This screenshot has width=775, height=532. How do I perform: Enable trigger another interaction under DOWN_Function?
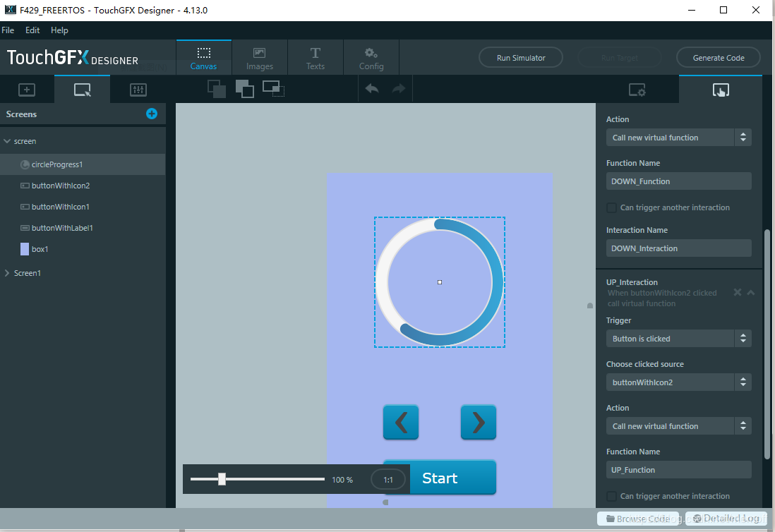(x=611, y=207)
